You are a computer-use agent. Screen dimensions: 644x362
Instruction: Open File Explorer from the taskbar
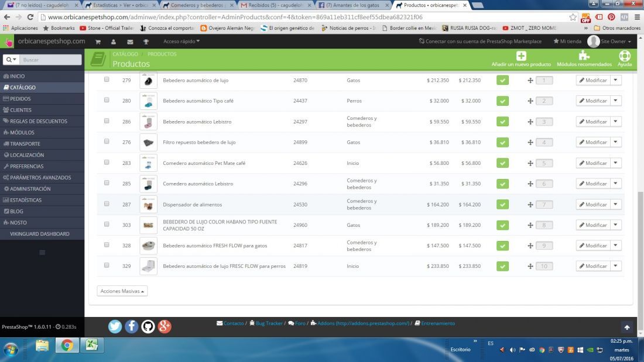pyautogui.click(x=42, y=346)
